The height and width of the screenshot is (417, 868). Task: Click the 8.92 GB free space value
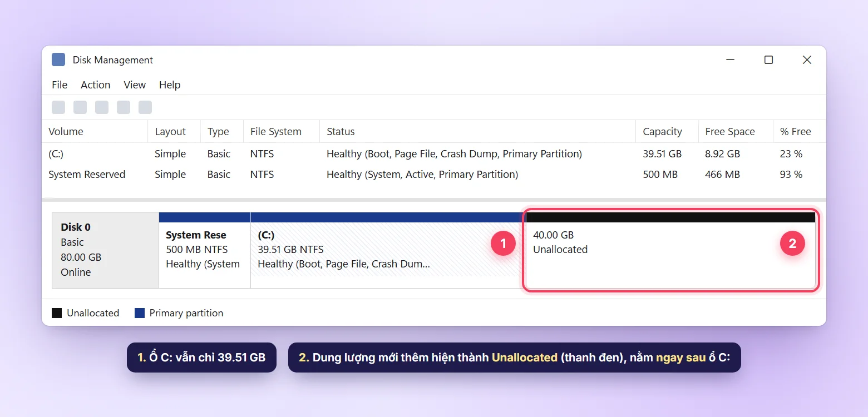(722, 154)
